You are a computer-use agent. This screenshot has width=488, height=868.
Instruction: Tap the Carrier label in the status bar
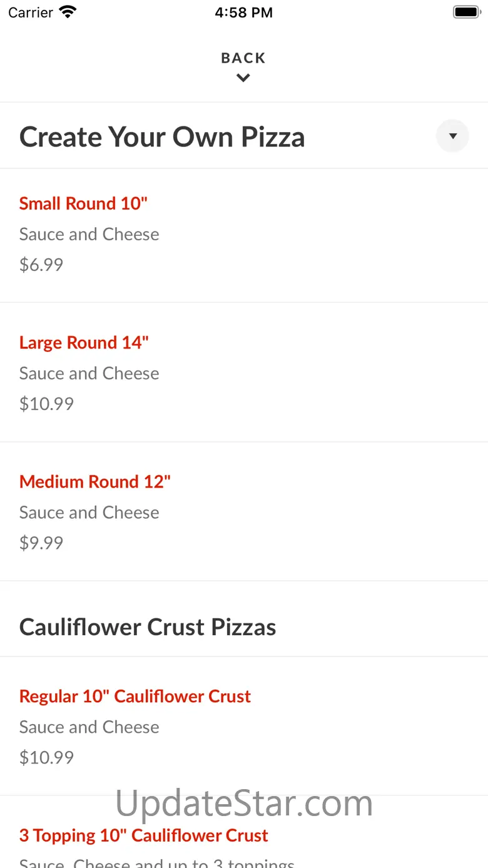pyautogui.click(x=31, y=13)
